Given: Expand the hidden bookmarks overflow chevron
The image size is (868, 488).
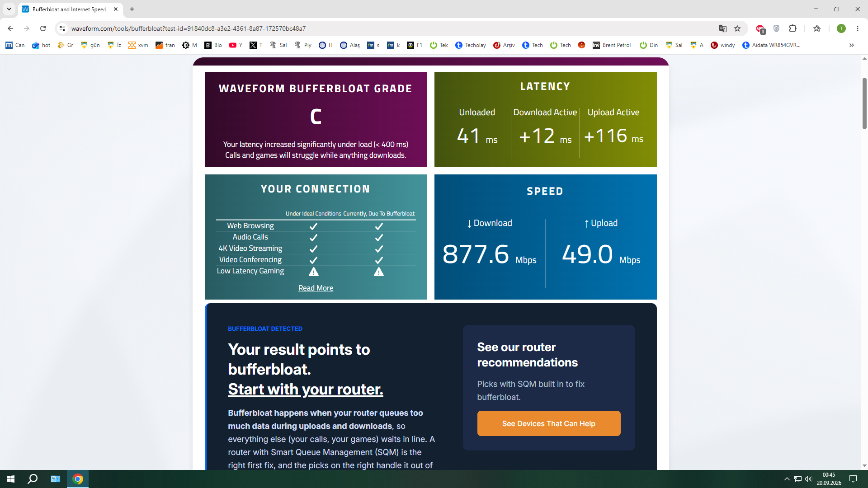Looking at the screenshot, I should click(x=852, y=45).
